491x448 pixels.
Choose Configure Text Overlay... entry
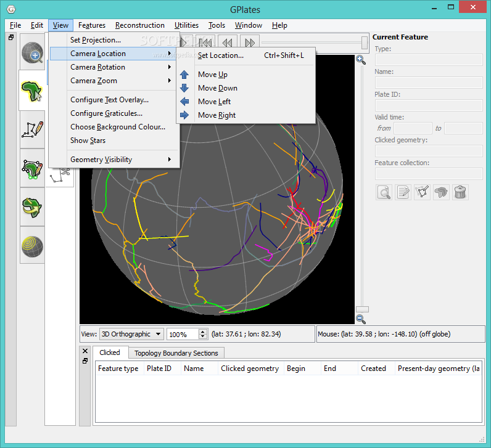[x=114, y=100]
